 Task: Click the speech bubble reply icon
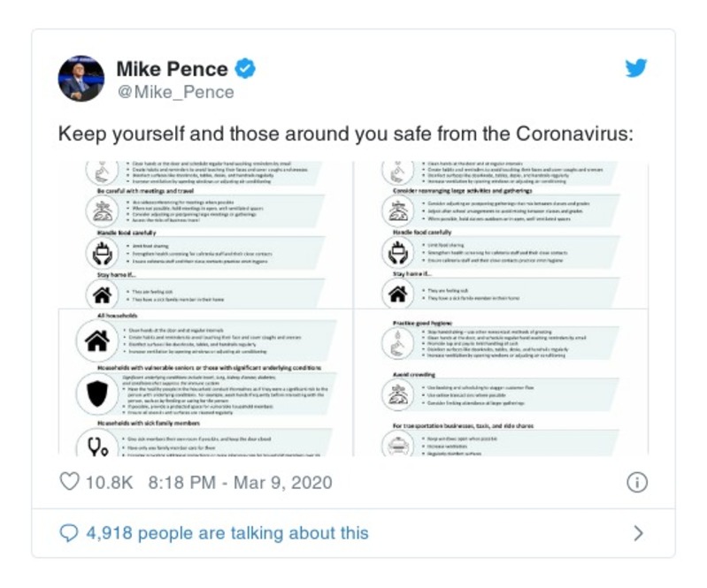point(68,533)
